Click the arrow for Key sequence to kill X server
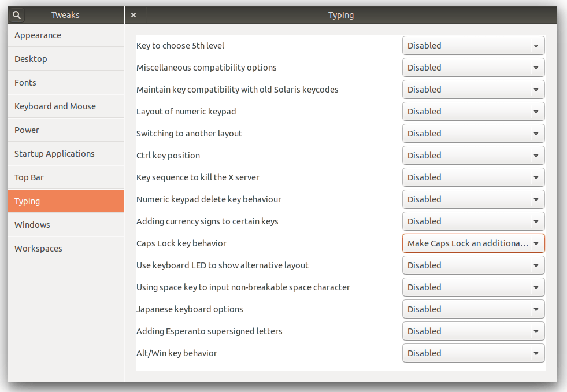Screen dimensions: 567x392 pyautogui.click(x=536, y=177)
